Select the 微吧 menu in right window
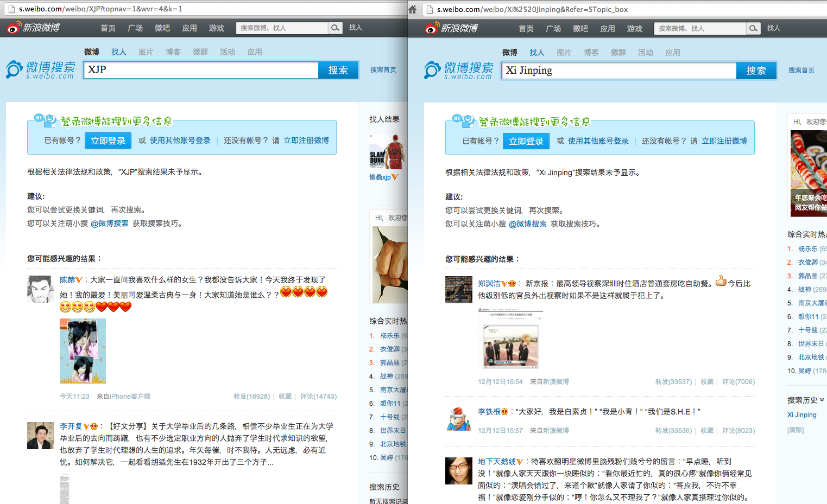The image size is (827, 504). pyautogui.click(x=580, y=29)
